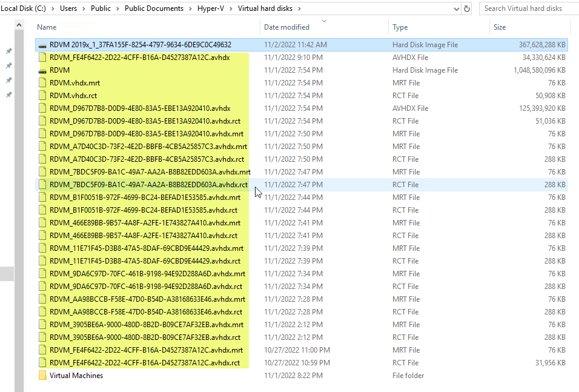This screenshot has width=579, height=392.
Task: Click file icon of RDVM_A7D40C3D avhdx.mrt
Action: (x=42, y=147)
